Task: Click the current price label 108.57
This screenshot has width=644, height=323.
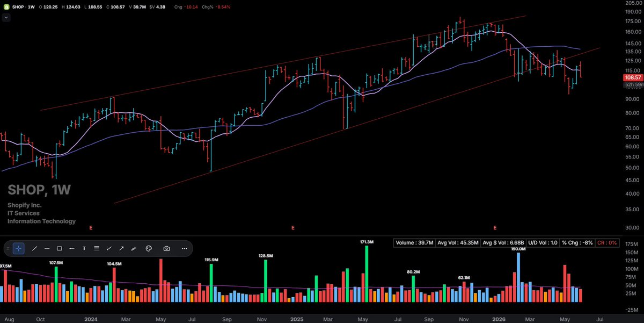Action: 633,77
